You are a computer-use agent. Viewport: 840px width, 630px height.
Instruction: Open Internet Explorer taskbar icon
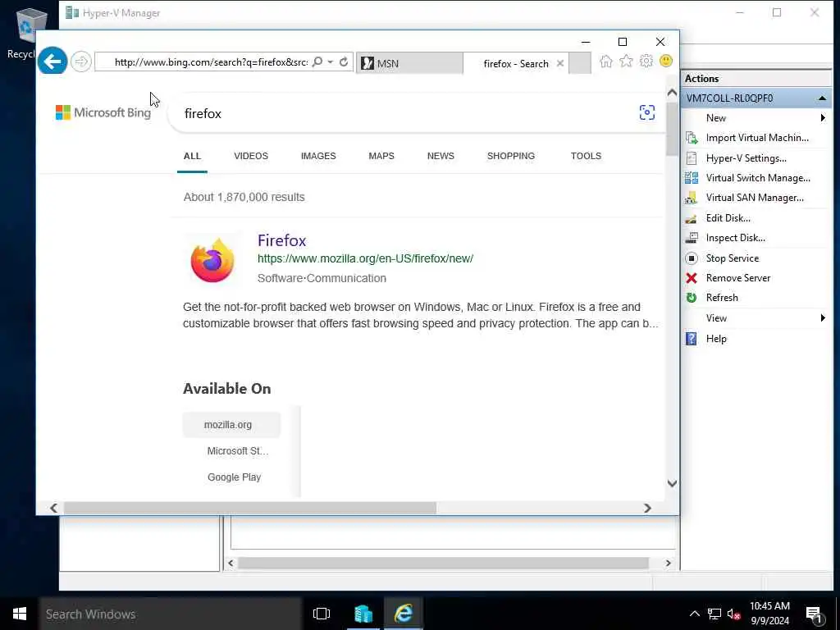click(404, 614)
